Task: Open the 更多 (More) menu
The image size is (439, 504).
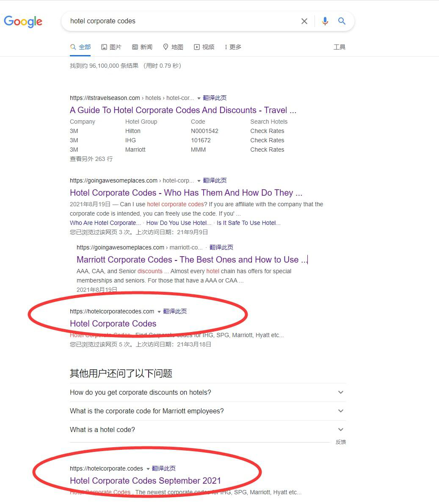Action: click(x=233, y=47)
